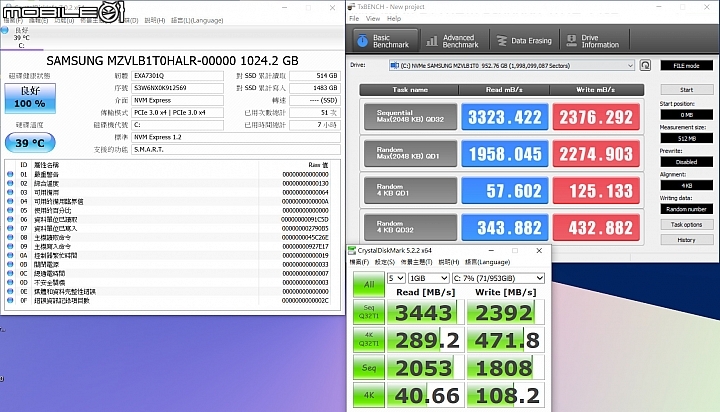
Task: Click status circle of attribute ID 02 row
Action: [x=10, y=183]
